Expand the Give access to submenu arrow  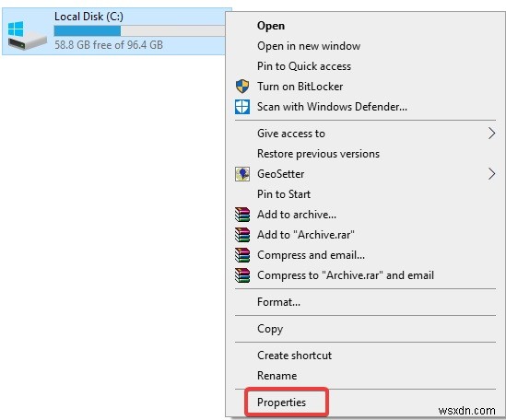click(491, 134)
